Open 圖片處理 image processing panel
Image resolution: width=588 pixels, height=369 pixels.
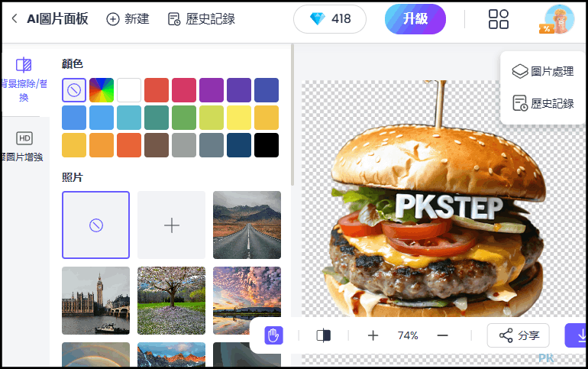point(543,71)
